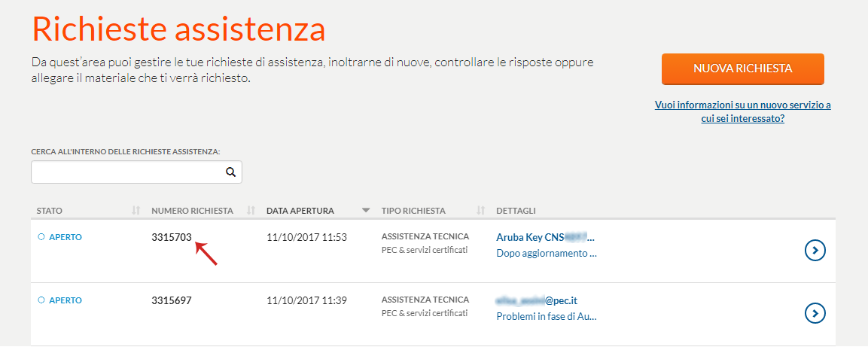Sort by NUMERO RICHIESTA column header

pyautogui.click(x=192, y=211)
